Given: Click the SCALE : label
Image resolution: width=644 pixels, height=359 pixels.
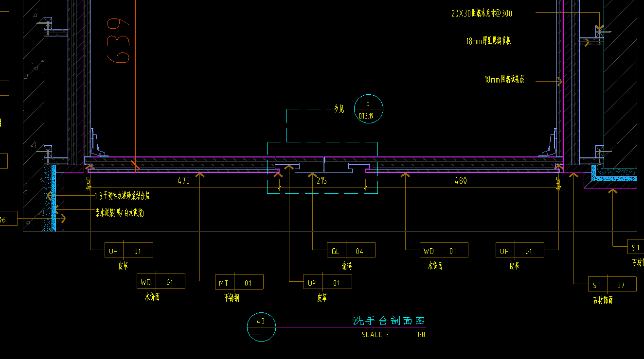Looking at the screenshot, I should [375, 335].
